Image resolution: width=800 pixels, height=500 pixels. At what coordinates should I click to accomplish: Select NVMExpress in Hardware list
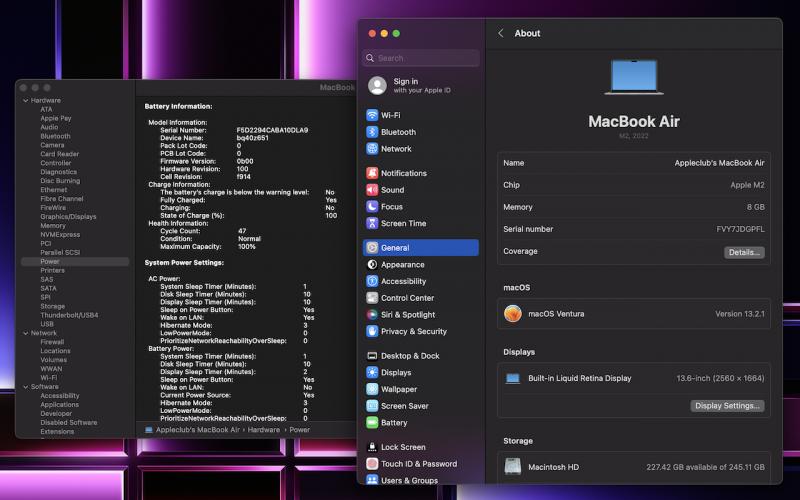click(x=60, y=235)
